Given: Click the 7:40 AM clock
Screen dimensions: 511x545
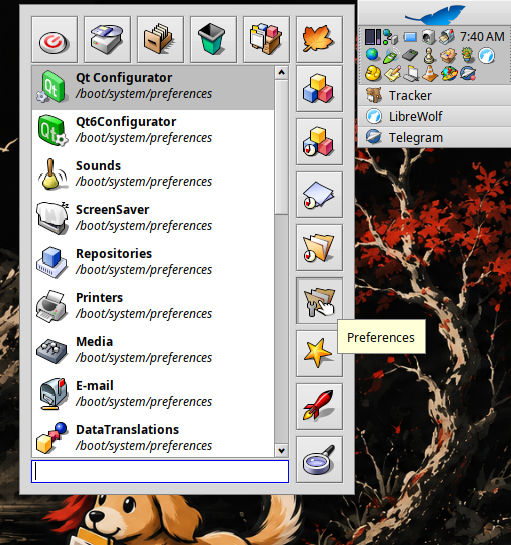Looking at the screenshot, I should [482, 36].
